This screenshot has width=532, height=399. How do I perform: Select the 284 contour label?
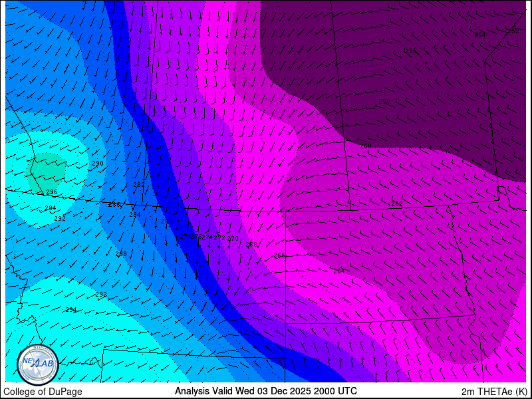pos(135,214)
